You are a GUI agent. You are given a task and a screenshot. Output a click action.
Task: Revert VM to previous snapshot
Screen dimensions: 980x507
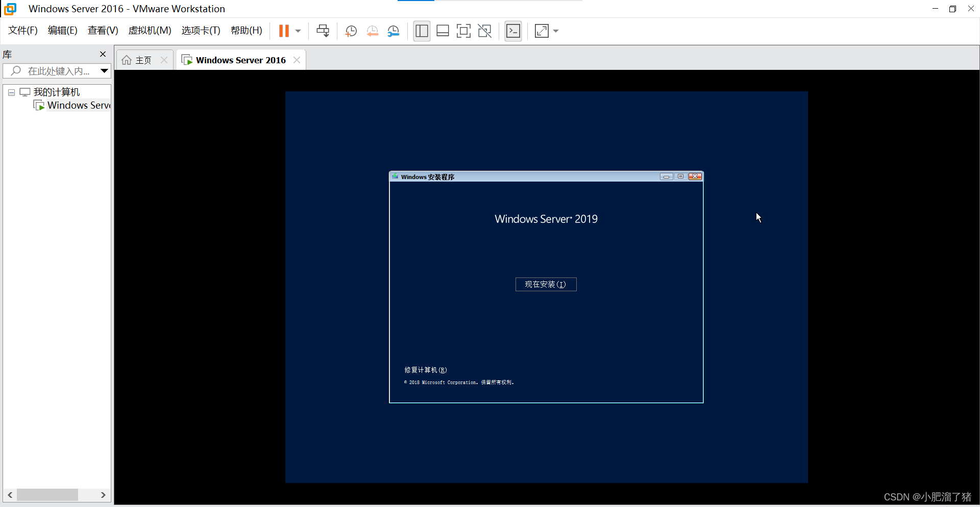coord(373,31)
